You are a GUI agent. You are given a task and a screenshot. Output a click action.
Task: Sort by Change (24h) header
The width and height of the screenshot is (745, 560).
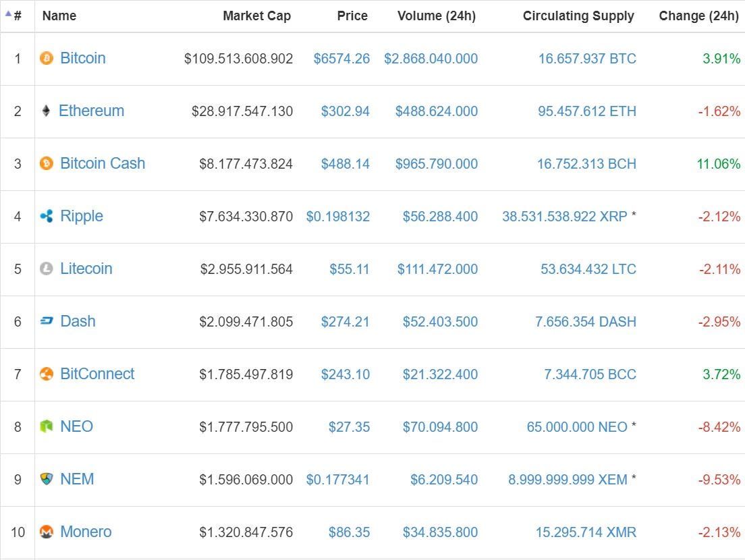pos(699,16)
